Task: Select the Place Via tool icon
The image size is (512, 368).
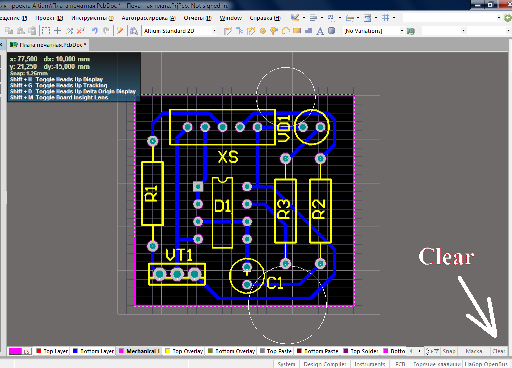Action: (x=274, y=31)
